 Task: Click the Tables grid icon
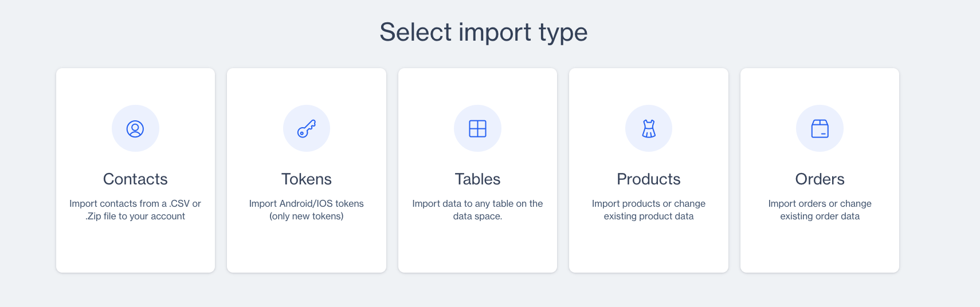coord(477,129)
